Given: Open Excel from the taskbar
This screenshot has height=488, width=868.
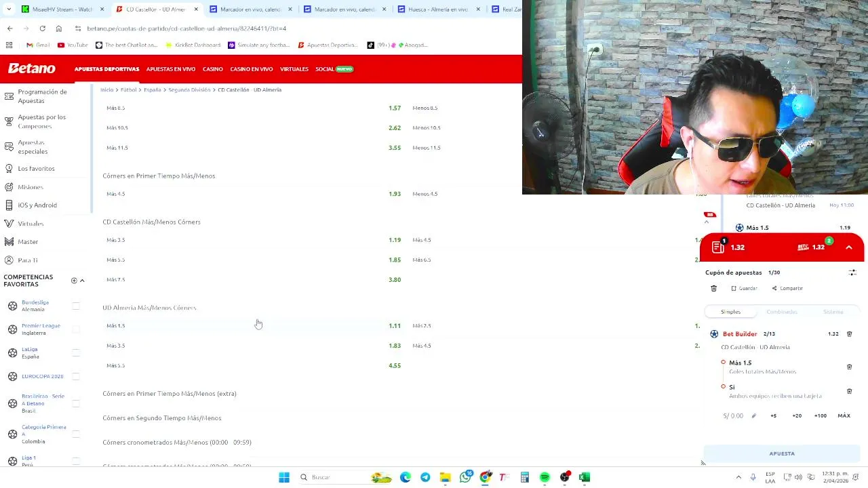Looking at the screenshot, I should click(585, 477).
